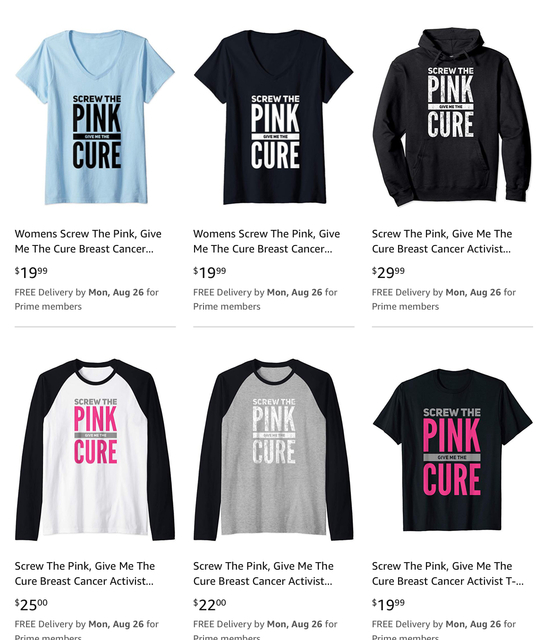Open the navy V-neck shirt image

[273, 117]
